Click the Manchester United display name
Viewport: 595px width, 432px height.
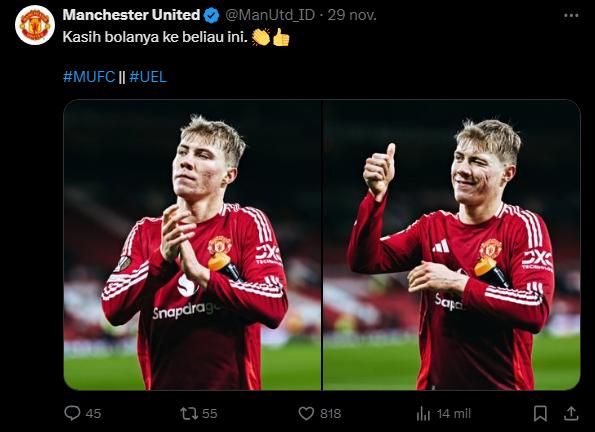[x=131, y=15]
